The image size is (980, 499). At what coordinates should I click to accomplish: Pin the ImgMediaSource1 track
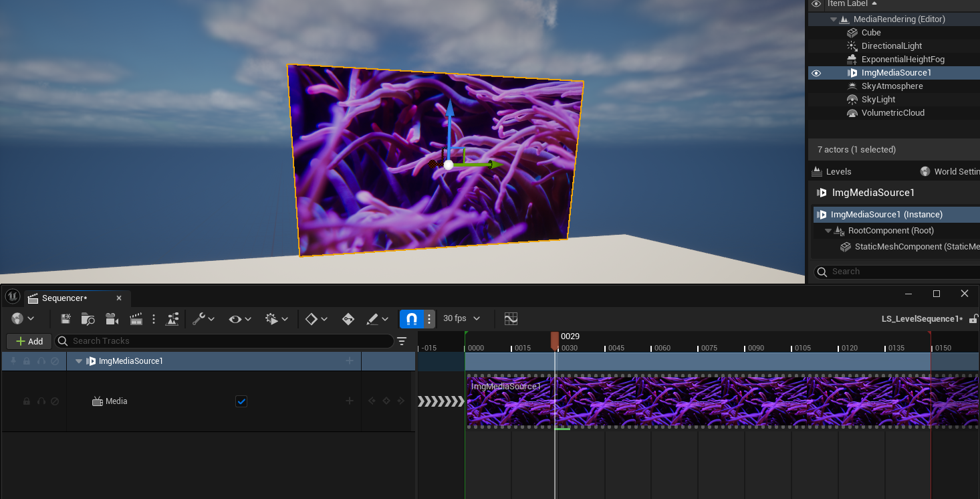[x=13, y=361]
